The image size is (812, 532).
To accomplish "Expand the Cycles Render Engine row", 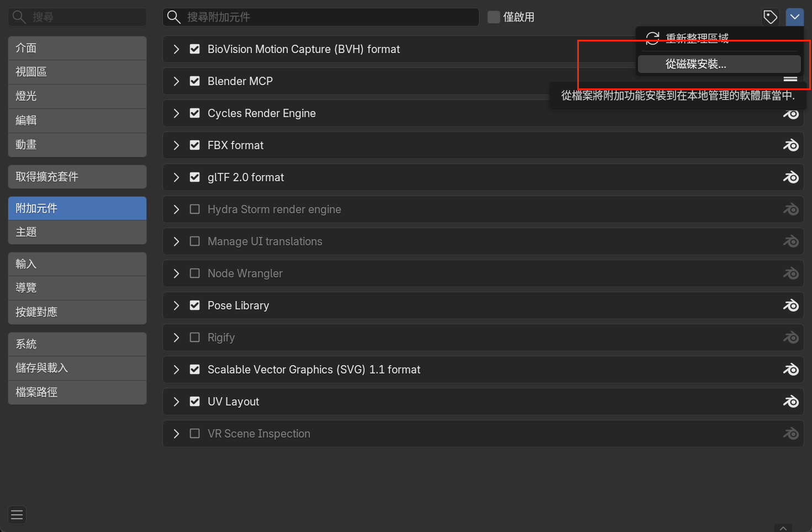I will coord(176,113).
